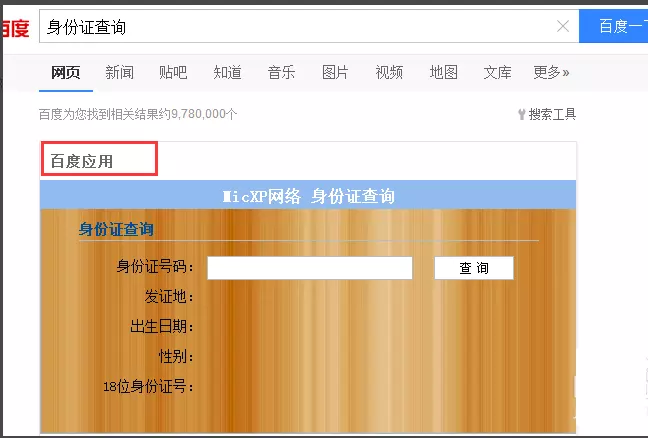The width and height of the screenshot is (648, 438).
Task: Click the MicXP网络 身份证查询 banner title
Action: coord(308,196)
